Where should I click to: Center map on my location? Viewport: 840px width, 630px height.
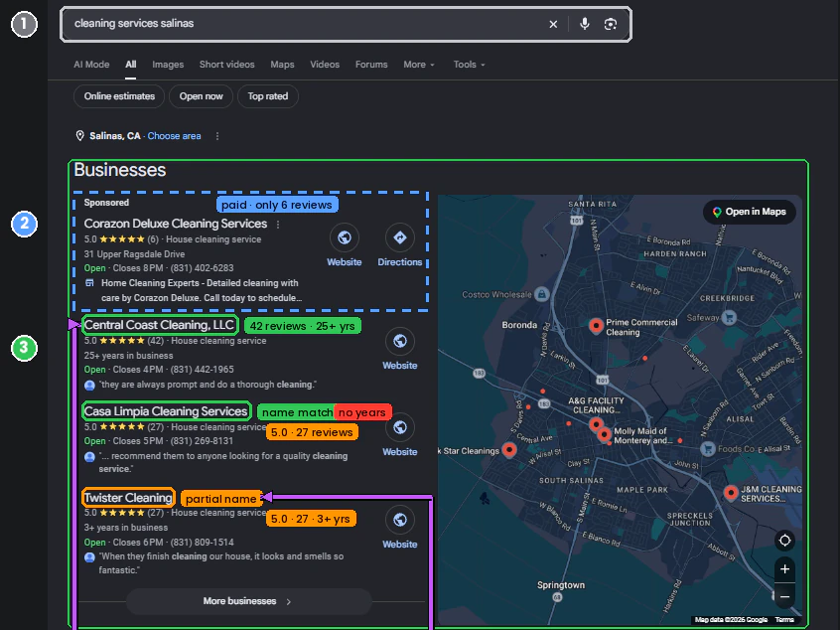click(784, 541)
